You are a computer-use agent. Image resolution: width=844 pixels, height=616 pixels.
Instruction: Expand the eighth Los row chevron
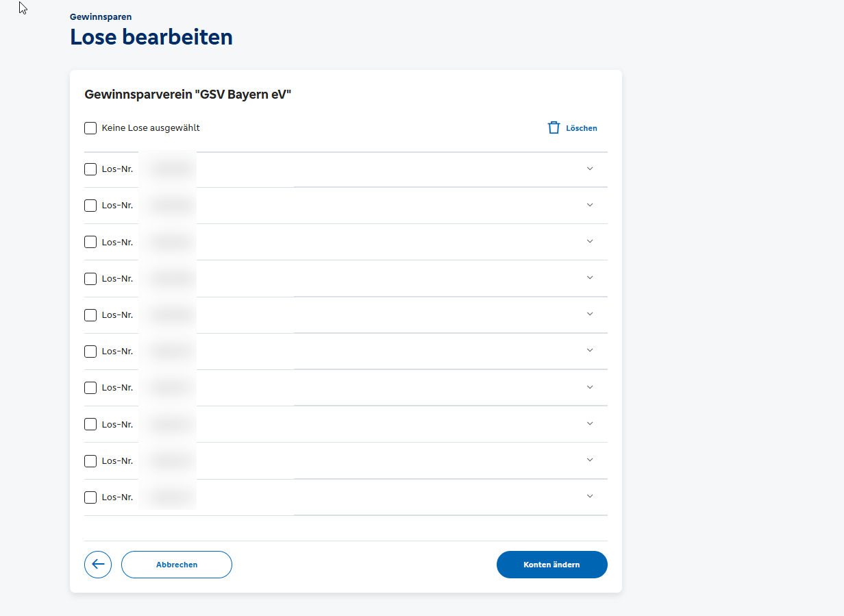point(590,423)
